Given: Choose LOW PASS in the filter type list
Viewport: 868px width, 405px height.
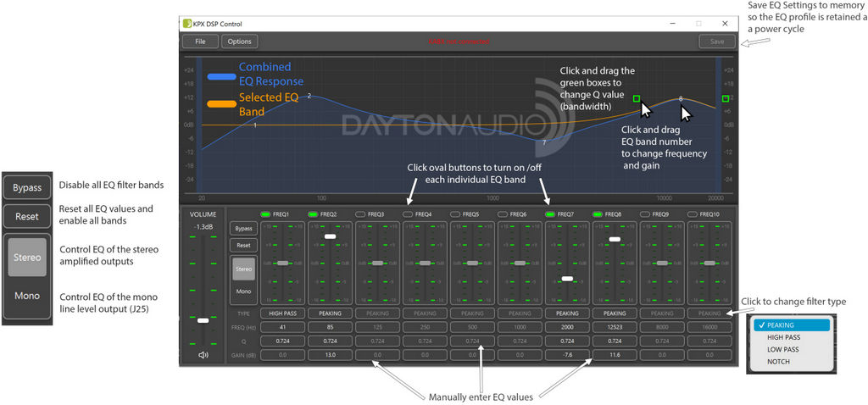Looking at the screenshot, I should point(792,350).
